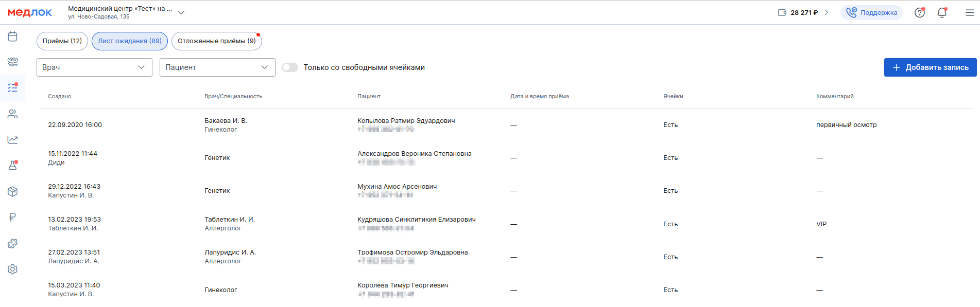Click doctor Бакаева И. В.
This screenshot has height=307, width=980.
(x=226, y=121)
